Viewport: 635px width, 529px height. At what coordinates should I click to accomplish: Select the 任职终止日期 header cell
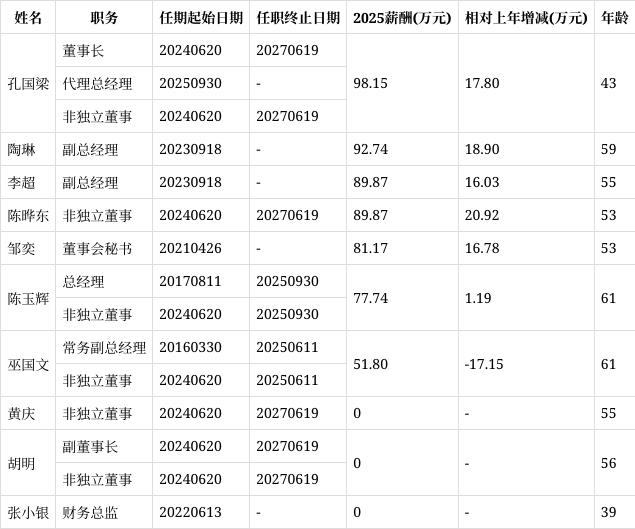pyautogui.click(x=298, y=17)
